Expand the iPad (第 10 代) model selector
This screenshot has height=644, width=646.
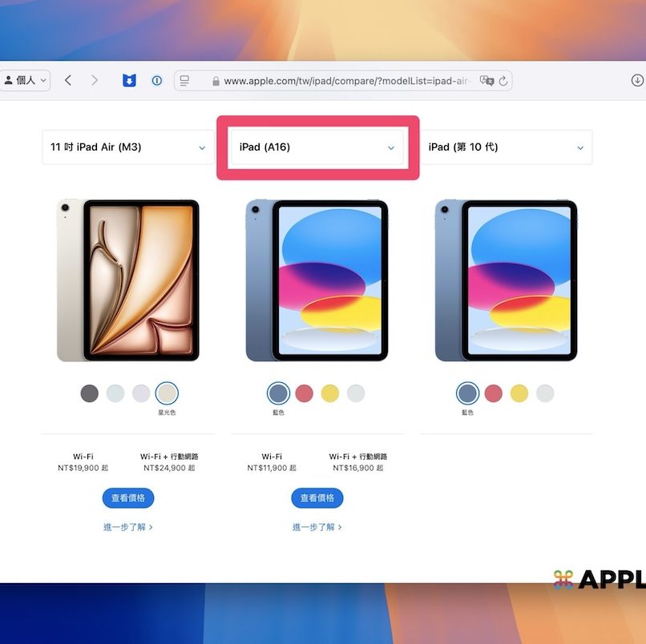tap(507, 147)
